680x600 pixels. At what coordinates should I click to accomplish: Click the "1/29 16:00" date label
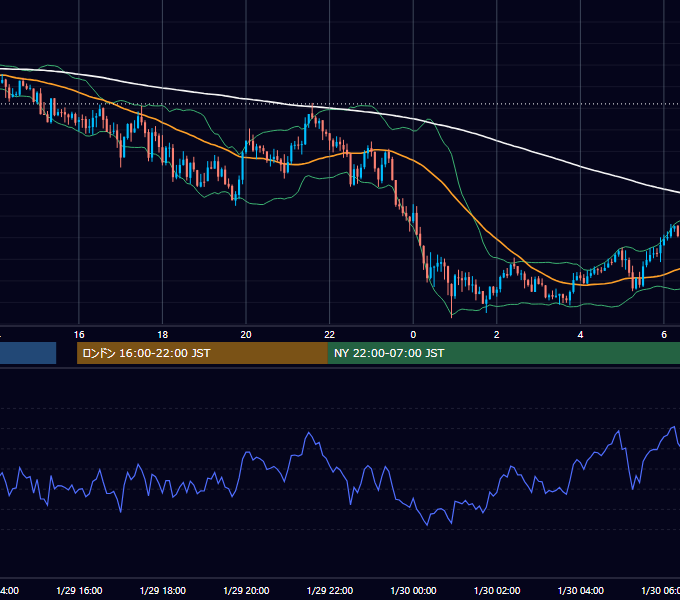coord(79,590)
